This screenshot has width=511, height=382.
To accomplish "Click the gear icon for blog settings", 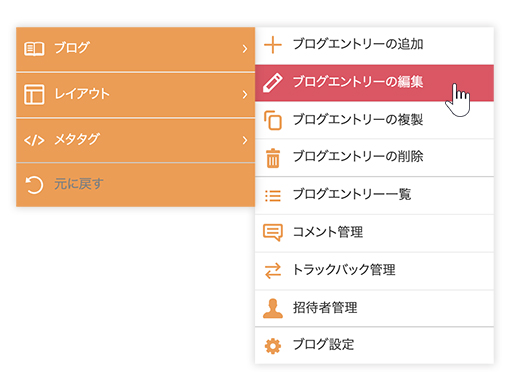I will pos(273,346).
